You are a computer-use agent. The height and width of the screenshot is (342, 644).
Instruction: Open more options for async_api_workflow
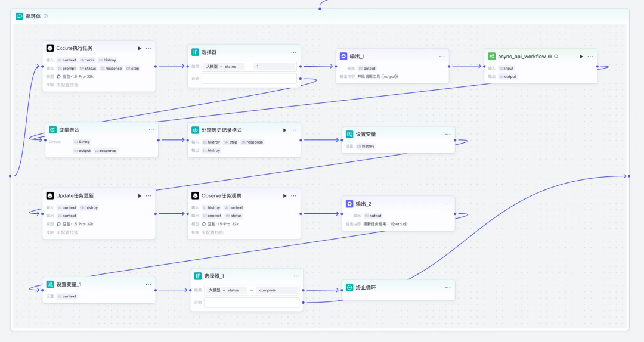[x=590, y=57]
